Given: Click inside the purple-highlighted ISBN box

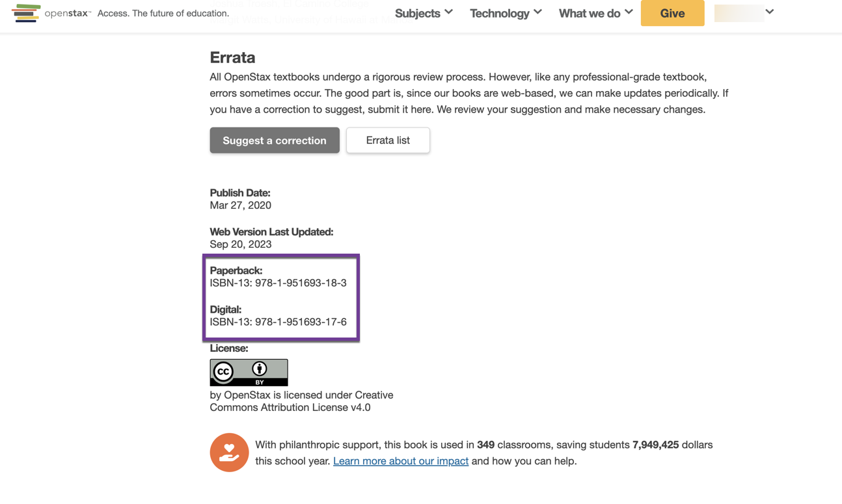Looking at the screenshot, I should tap(281, 297).
